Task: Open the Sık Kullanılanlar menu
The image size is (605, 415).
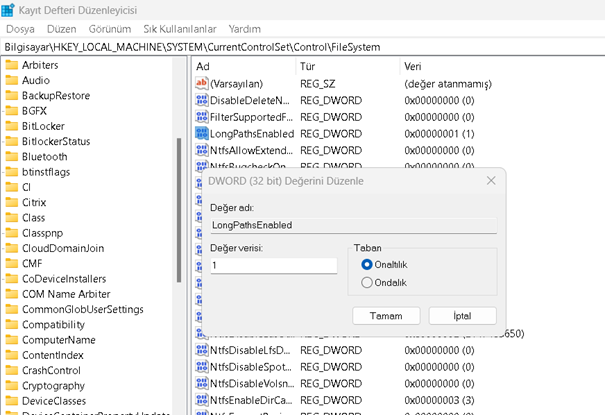Action: [179, 29]
